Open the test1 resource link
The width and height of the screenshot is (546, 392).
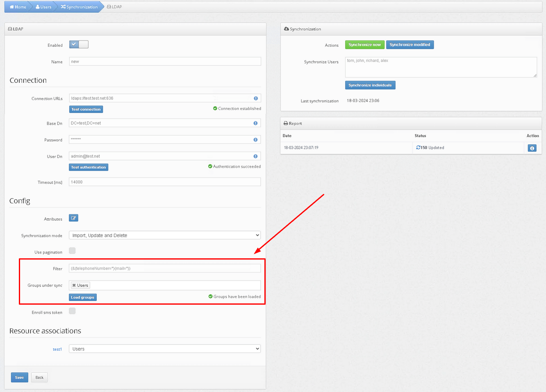click(57, 349)
